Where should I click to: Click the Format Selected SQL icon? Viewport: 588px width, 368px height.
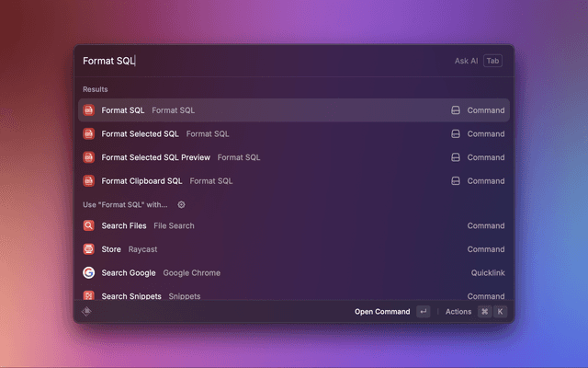(x=89, y=134)
